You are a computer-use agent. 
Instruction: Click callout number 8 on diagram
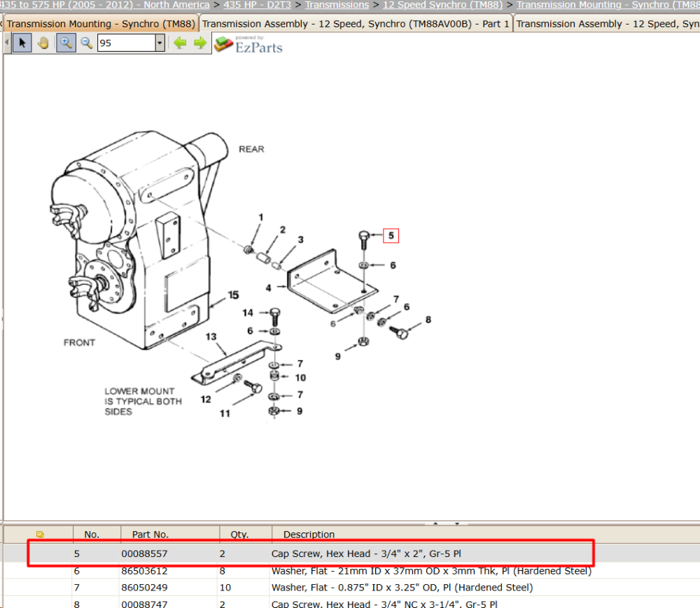[428, 319]
